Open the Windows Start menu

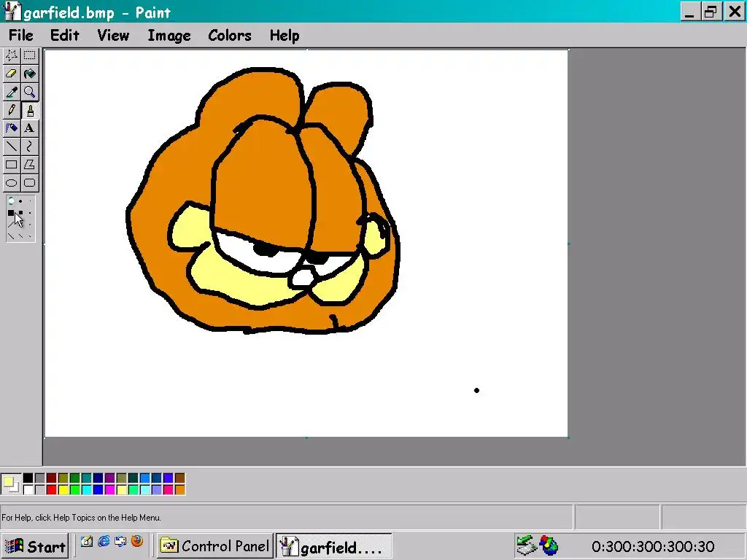click(x=35, y=546)
